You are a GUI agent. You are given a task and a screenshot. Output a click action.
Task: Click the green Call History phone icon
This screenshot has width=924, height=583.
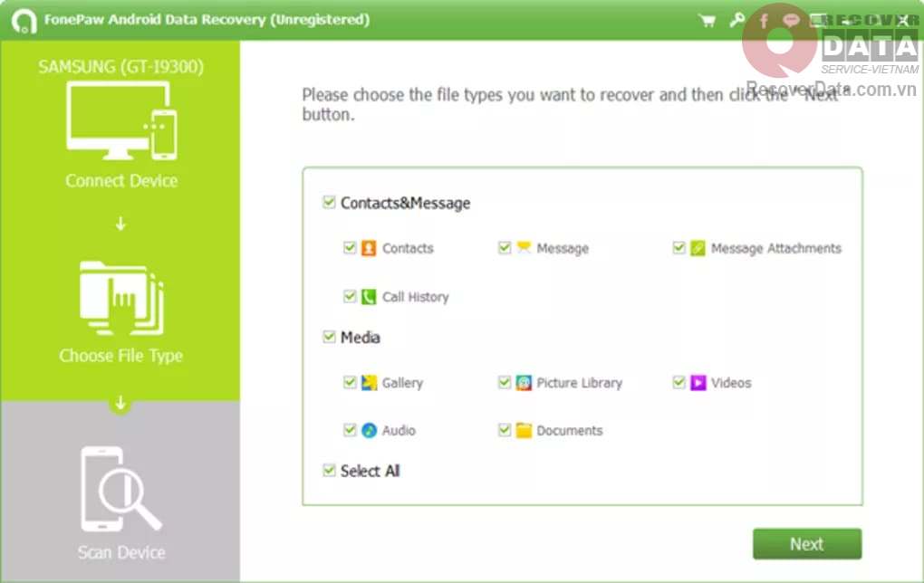369,297
